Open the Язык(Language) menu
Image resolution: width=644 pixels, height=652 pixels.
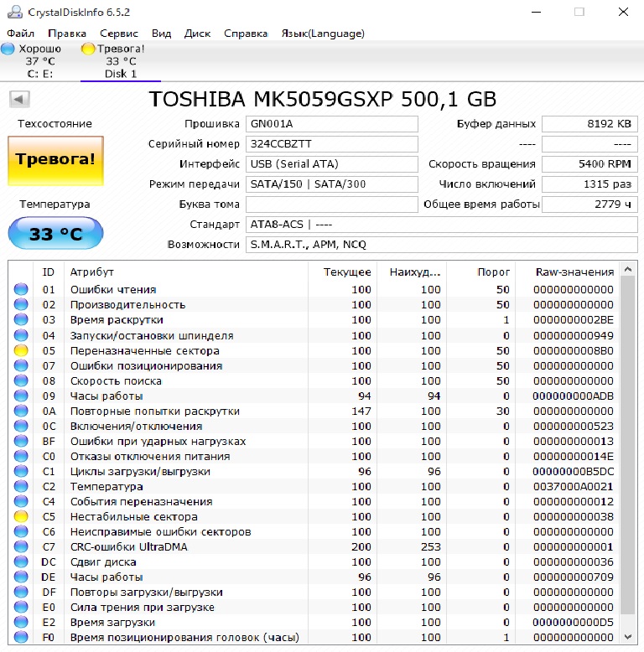(x=323, y=34)
